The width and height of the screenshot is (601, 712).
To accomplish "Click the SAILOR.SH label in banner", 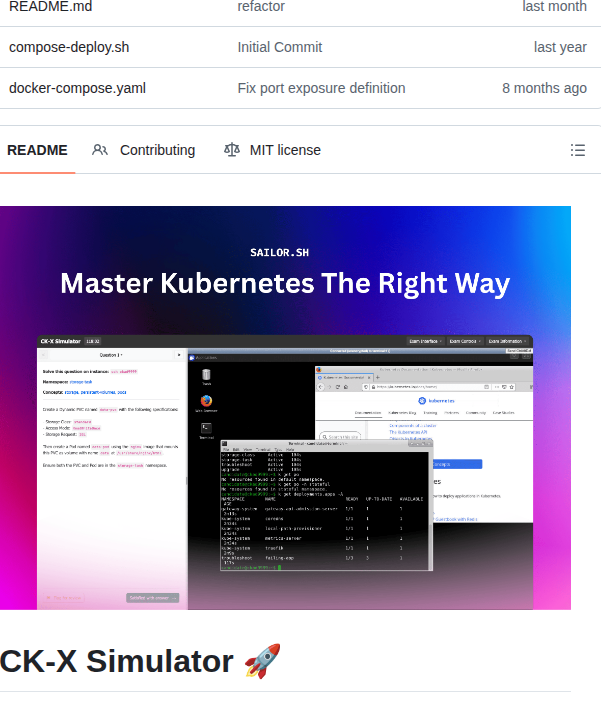I will (279, 253).
